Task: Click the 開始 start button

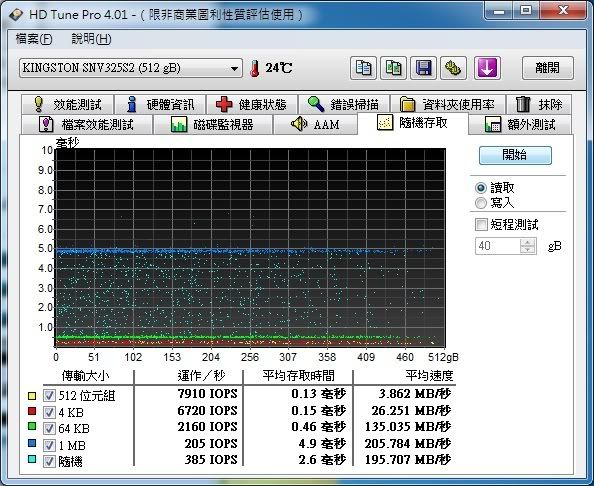Action: coord(515,155)
